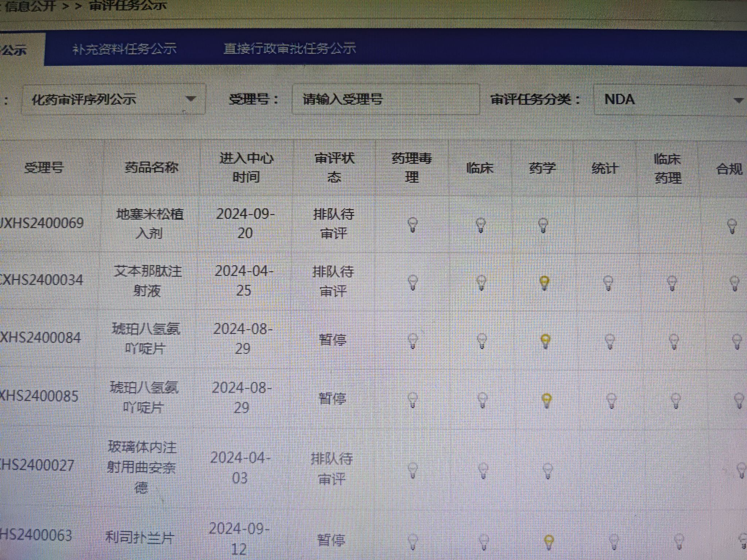Click the 受理号 input field

[x=386, y=99]
